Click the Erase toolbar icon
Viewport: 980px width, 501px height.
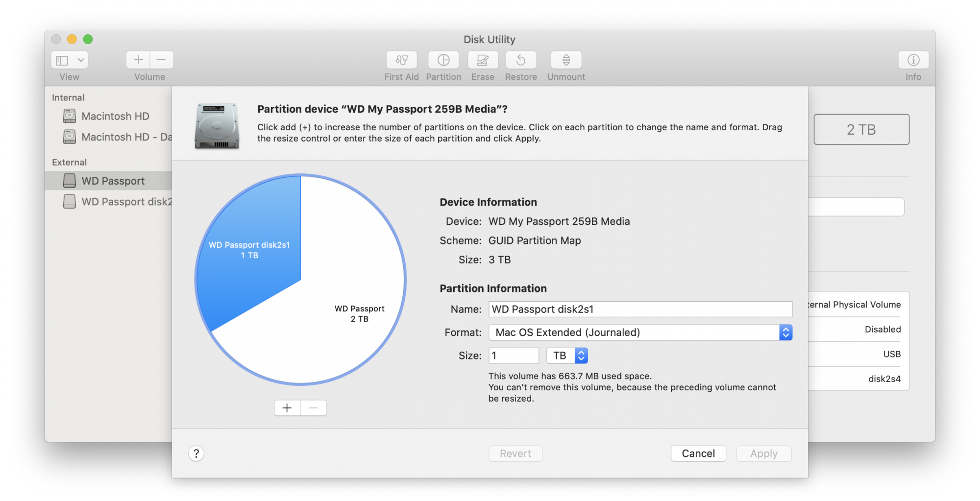click(x=483, y=60)
